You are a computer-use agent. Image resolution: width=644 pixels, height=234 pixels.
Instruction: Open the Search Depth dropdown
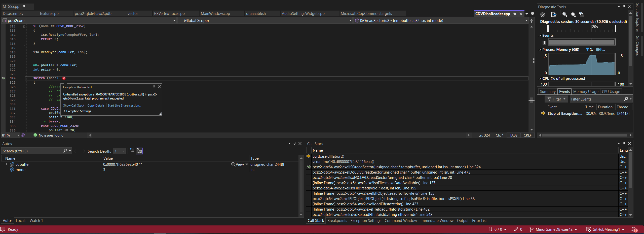tap(122, 151)
